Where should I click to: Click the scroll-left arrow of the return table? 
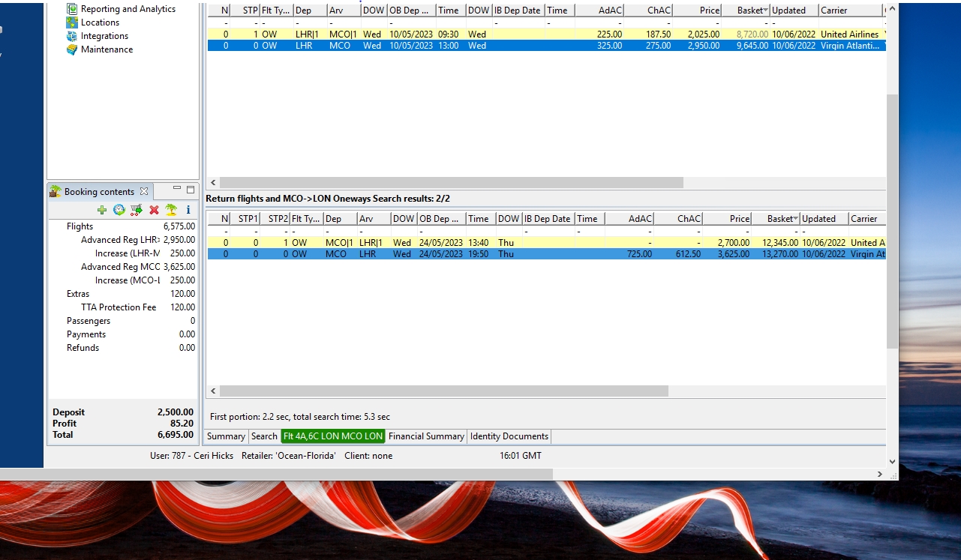213,391
